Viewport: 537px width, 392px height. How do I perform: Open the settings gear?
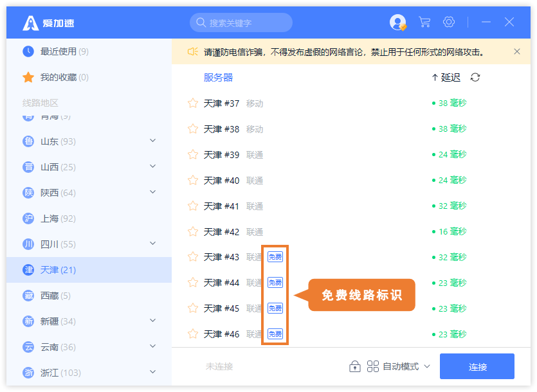tap(449, 22)
